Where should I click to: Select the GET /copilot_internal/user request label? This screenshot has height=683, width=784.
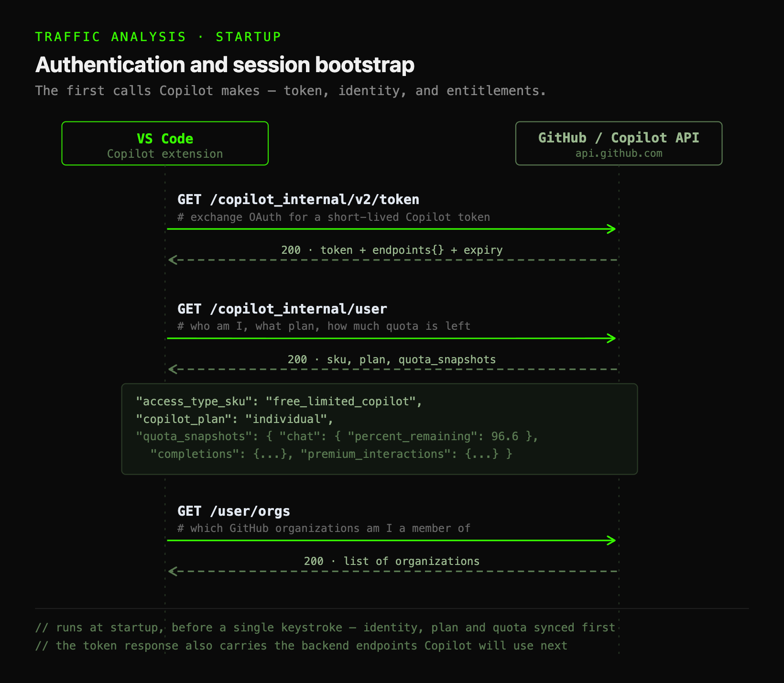tap(282, 309)
